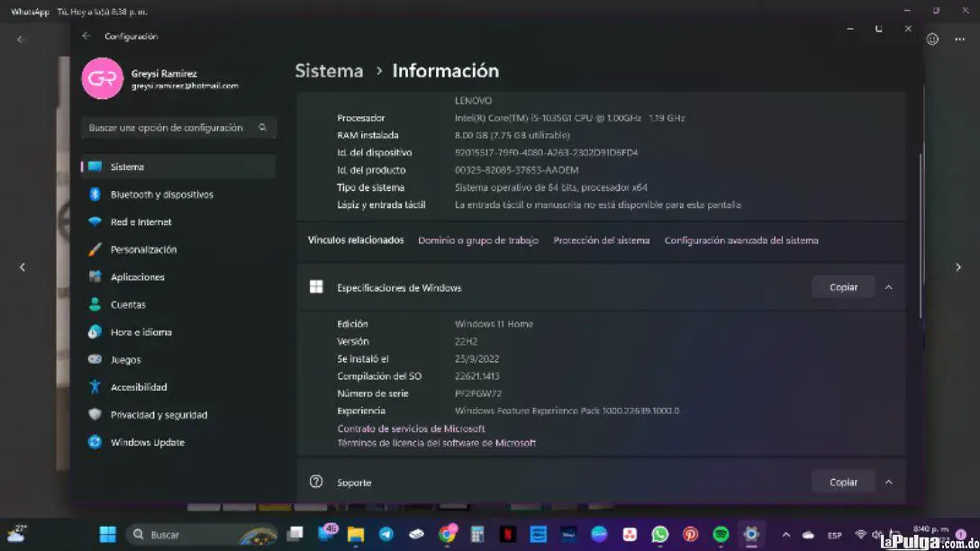Screen dimensions: 980x551
Task: Open Red e Internet settings
Action: [178, 221]
